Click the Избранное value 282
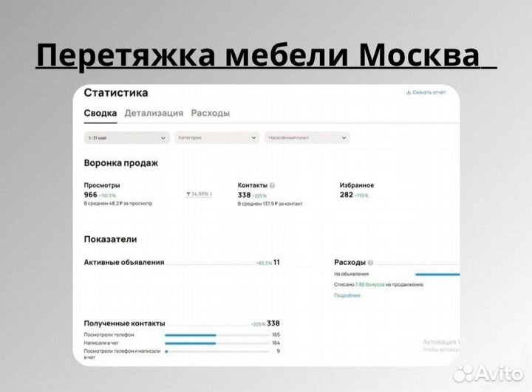The image size is (532, 392). point(347,195)
